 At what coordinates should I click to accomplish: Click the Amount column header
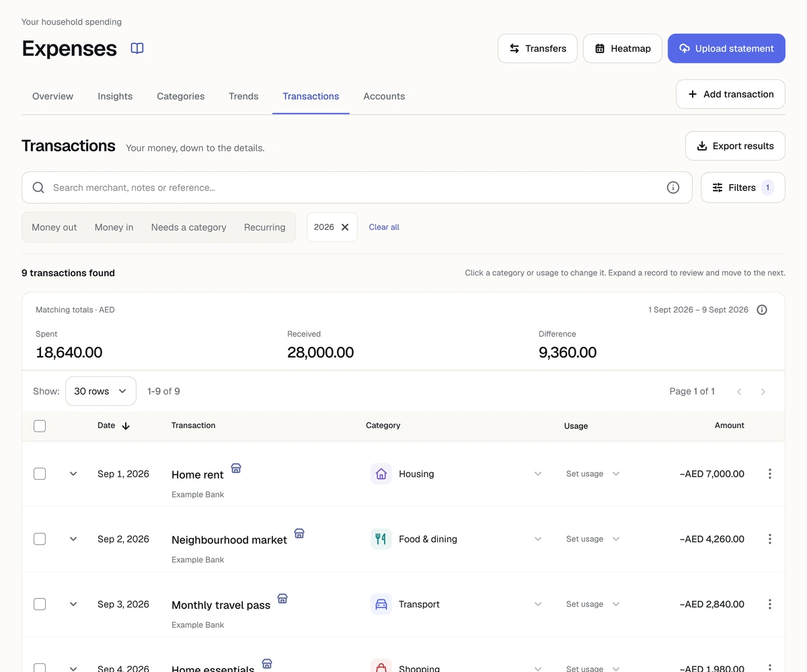click(729, 425)
